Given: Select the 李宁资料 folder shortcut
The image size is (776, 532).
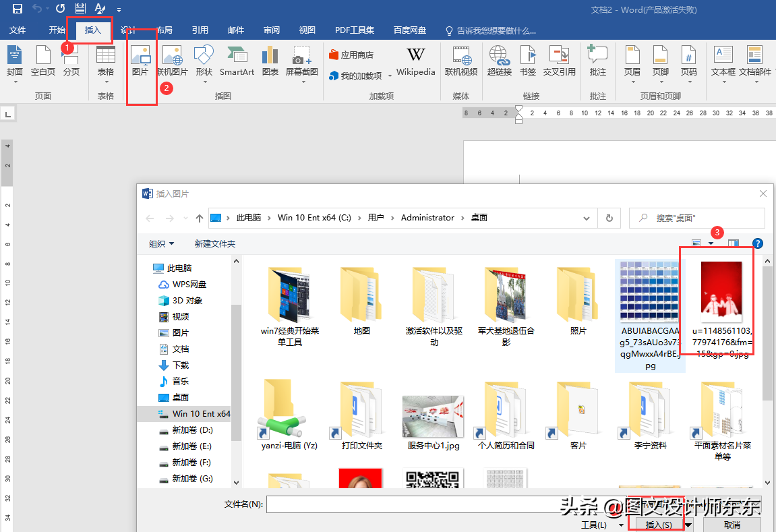Looking at the screenshot, I should [x=651, y=416].
